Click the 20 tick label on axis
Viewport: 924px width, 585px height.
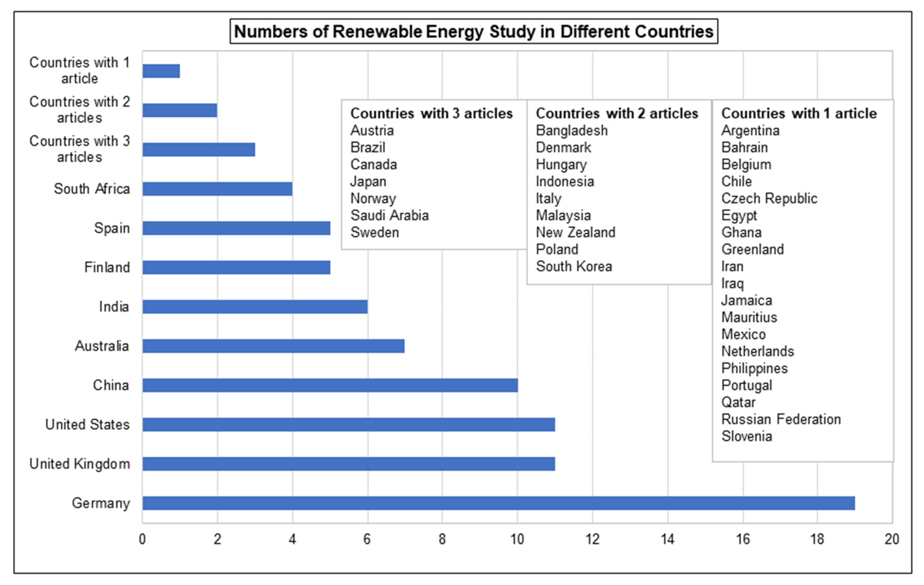coord(892,539)
